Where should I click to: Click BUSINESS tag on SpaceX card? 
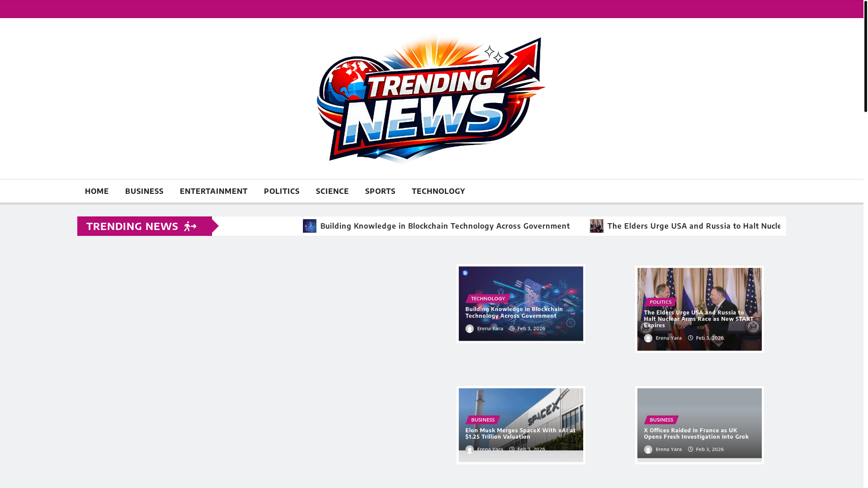pyautogui.click(x=483, y=420)
